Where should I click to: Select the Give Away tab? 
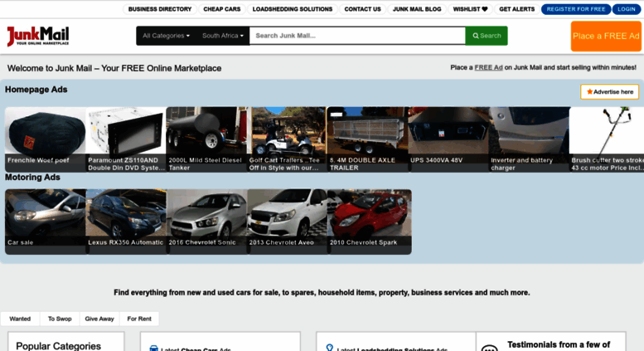[99, 319]
